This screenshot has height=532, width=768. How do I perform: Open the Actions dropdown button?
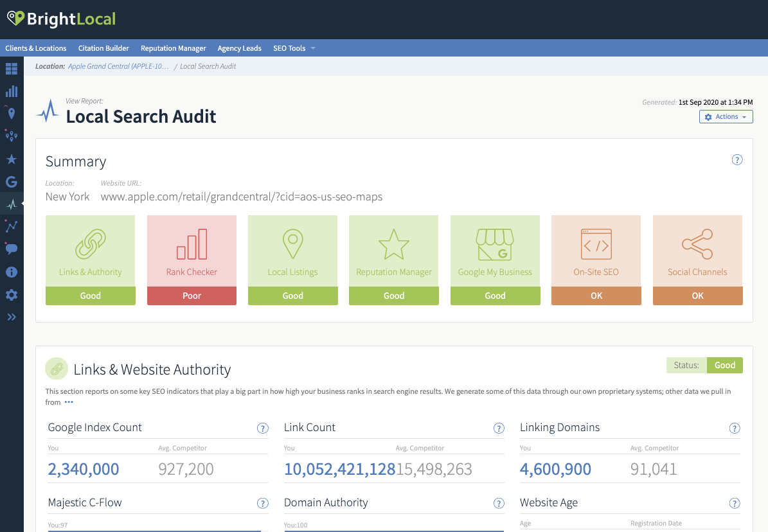(x=726, y=116)
